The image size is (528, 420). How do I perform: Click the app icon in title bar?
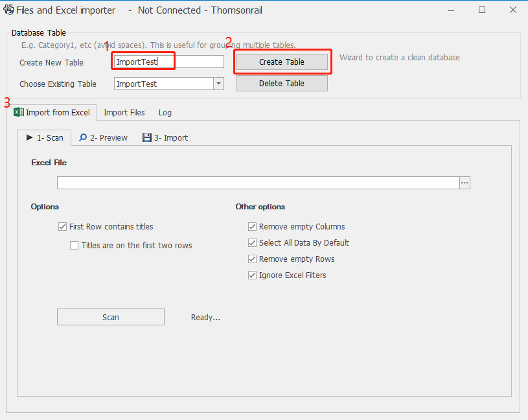tap(9, 10)
